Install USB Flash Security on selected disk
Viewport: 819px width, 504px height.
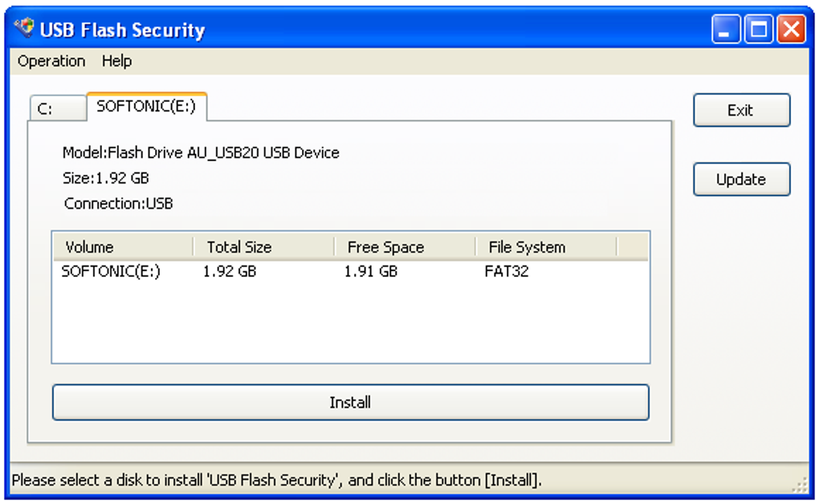point(350,402)
